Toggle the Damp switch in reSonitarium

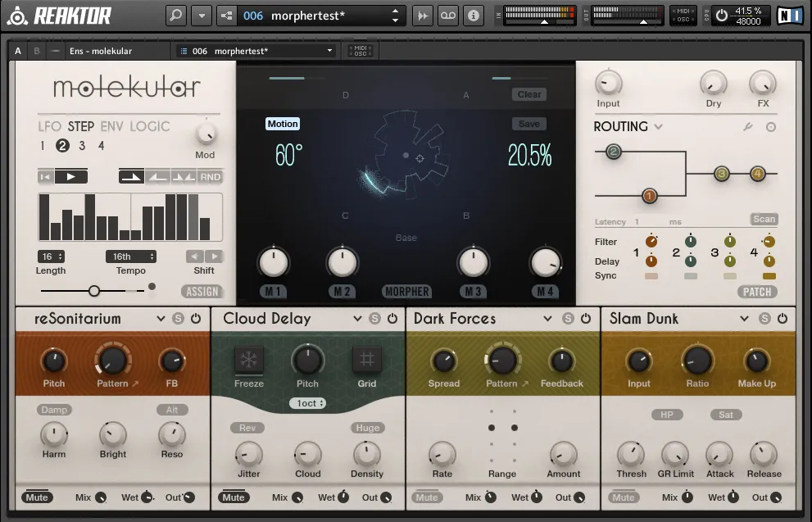pos(54,410)
